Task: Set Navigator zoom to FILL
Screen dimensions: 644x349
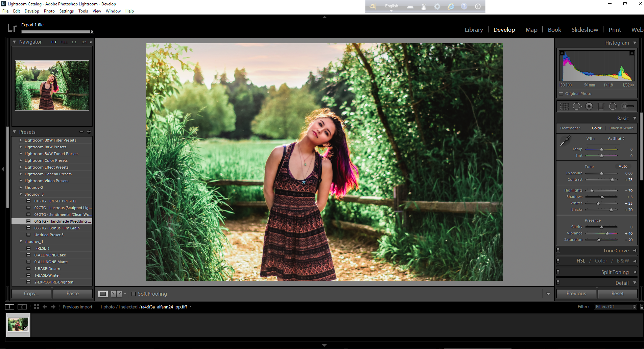Action: tap(64, 42)
